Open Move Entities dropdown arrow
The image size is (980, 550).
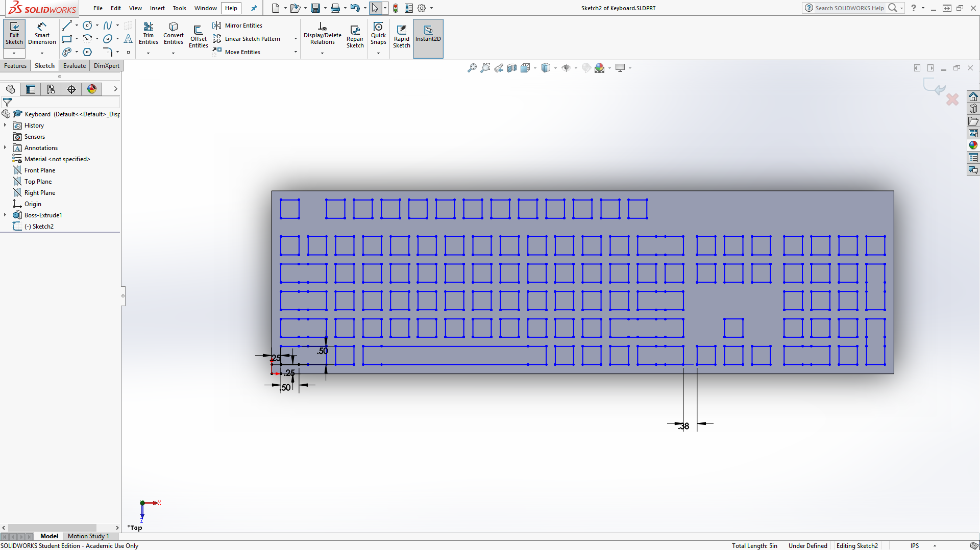pos(296,52)
